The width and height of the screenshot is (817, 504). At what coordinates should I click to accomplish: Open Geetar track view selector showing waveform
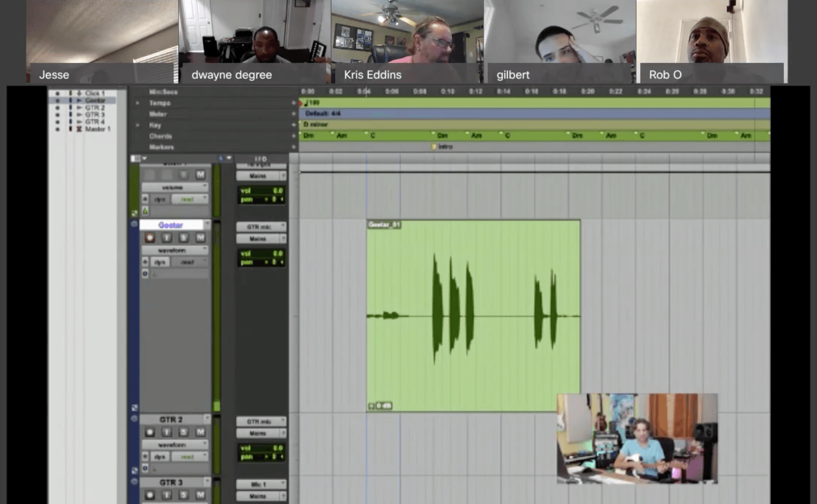coord(175,250)
